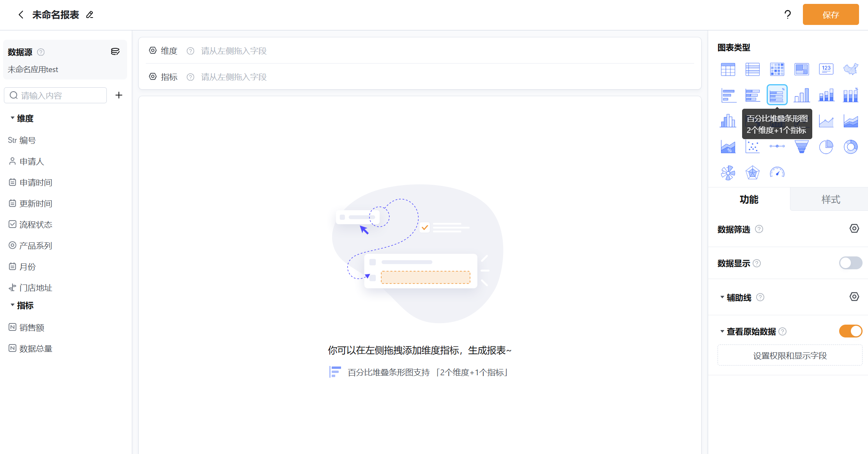Choose the percent stacked bar chart type
Viewport: 868px width, 454px height.
(777, 95)
